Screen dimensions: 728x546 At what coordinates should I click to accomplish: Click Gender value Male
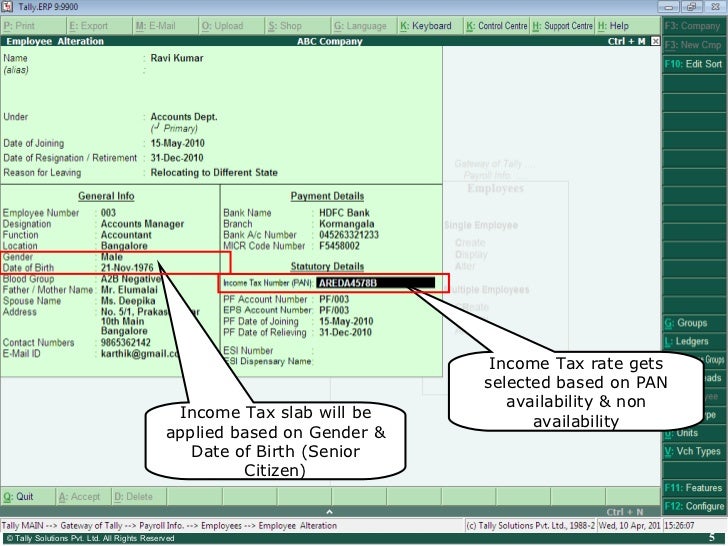tap(112, 257)
